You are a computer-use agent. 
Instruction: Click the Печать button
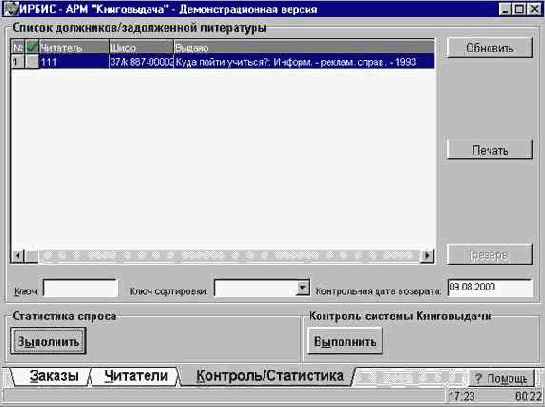click(x=490, y=150)
